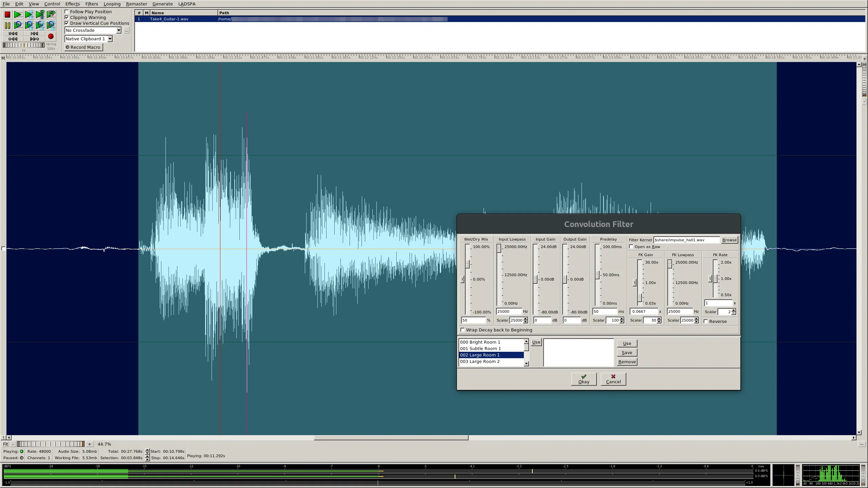This screenshot has width=868, height=488.
Task: Toggle Draw Vertical Cue Positions checkbox
Action: (66, 23)
